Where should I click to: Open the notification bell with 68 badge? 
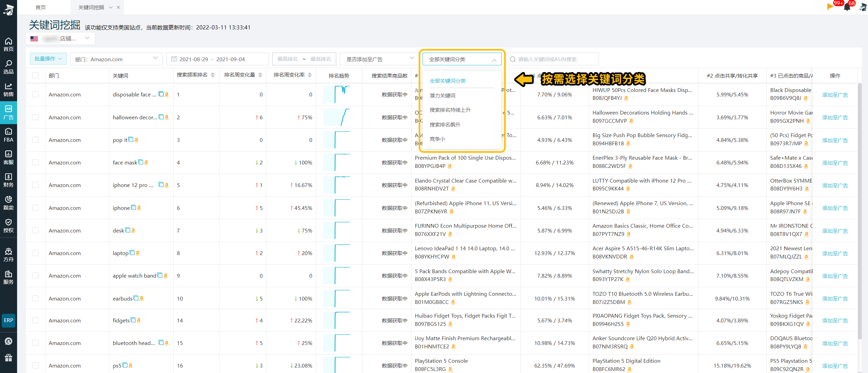click(x=847, y=7)
